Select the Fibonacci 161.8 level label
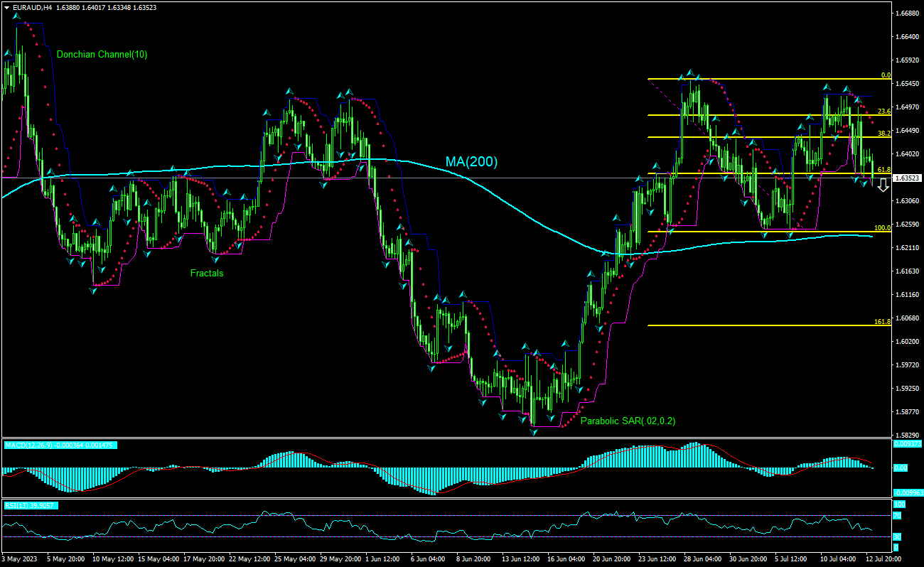 (x=882, y=321)
